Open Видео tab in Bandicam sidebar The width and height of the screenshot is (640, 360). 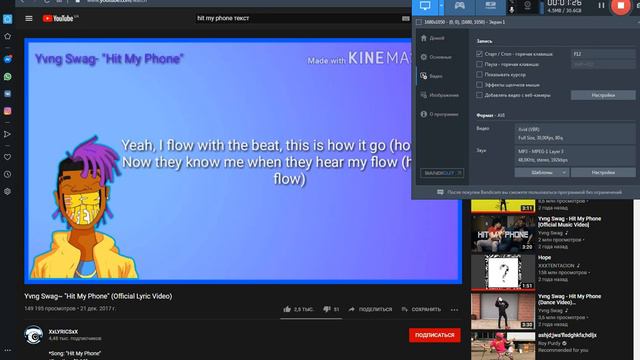pos(432,76)
